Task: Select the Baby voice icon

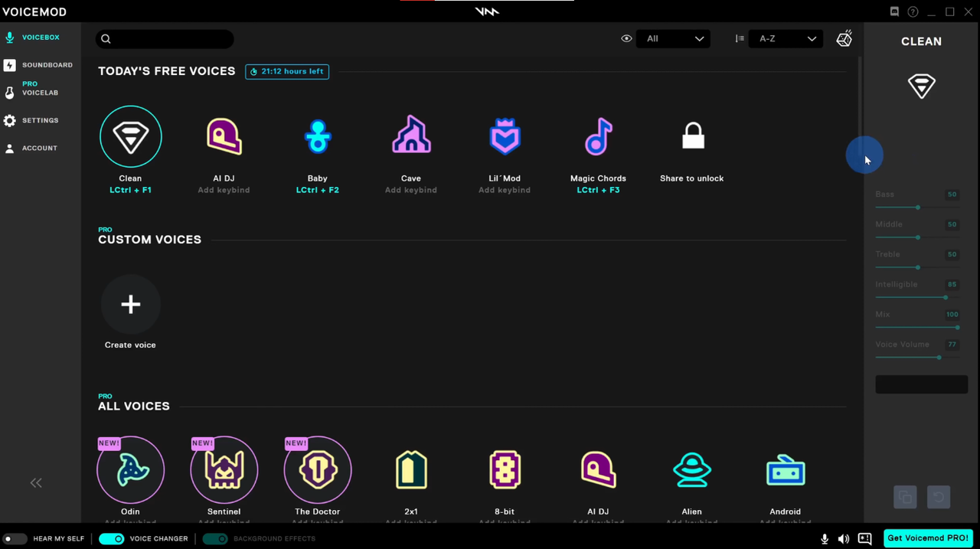Action: [317, 136]
